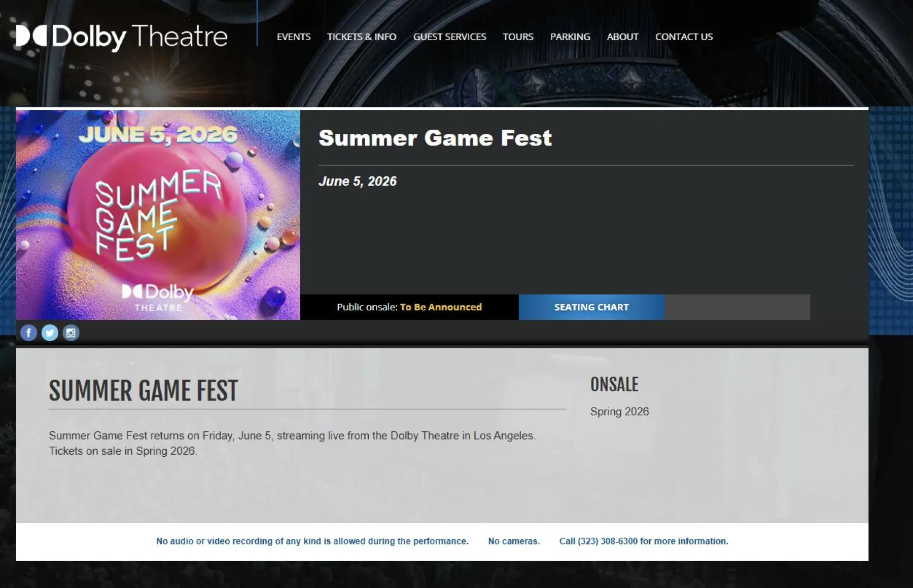Open the ABOUT section
The height and width of the screenshot is (588, 913).
622,36
